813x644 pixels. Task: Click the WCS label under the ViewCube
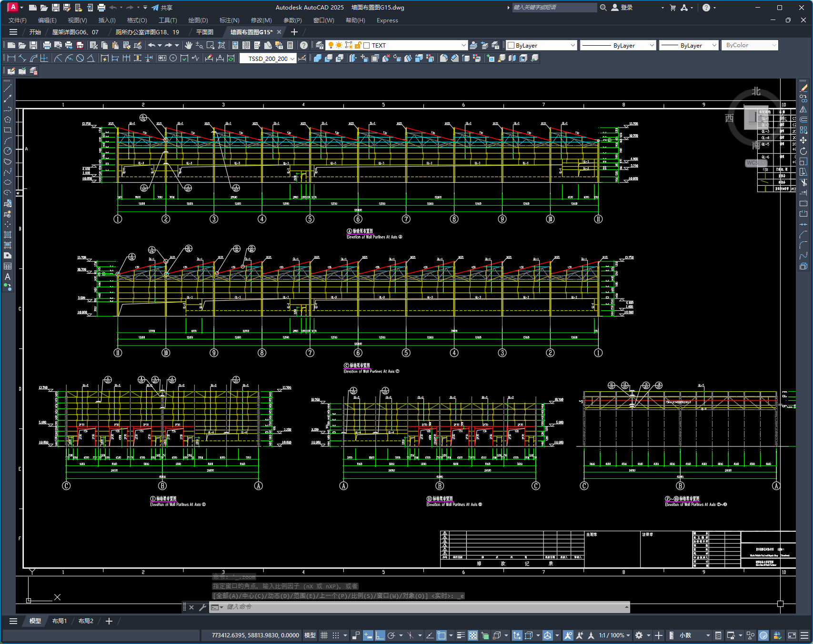[755, 163]
